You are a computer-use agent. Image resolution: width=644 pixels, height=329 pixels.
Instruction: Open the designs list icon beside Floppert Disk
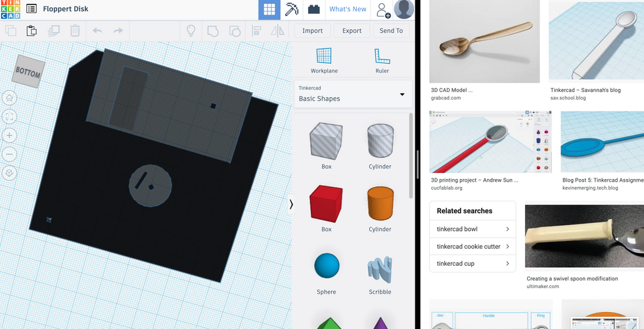pyautogui.click(x=32, y=9)
